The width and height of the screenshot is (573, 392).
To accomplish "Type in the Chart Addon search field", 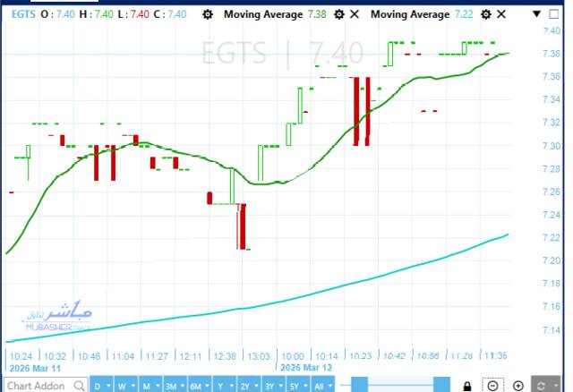I will [x=36, y=386].
